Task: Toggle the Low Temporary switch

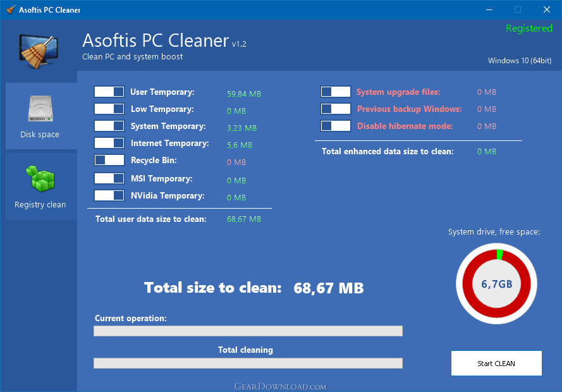Action: coord(109,109)
